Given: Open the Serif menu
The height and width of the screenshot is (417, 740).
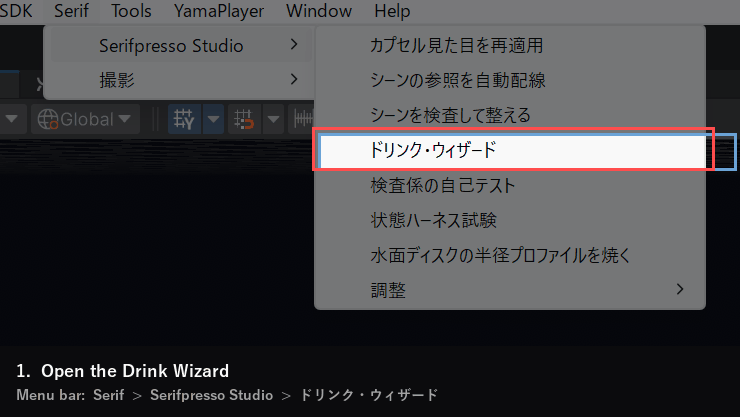Looking at the screenshot, I should click(71, 11).
